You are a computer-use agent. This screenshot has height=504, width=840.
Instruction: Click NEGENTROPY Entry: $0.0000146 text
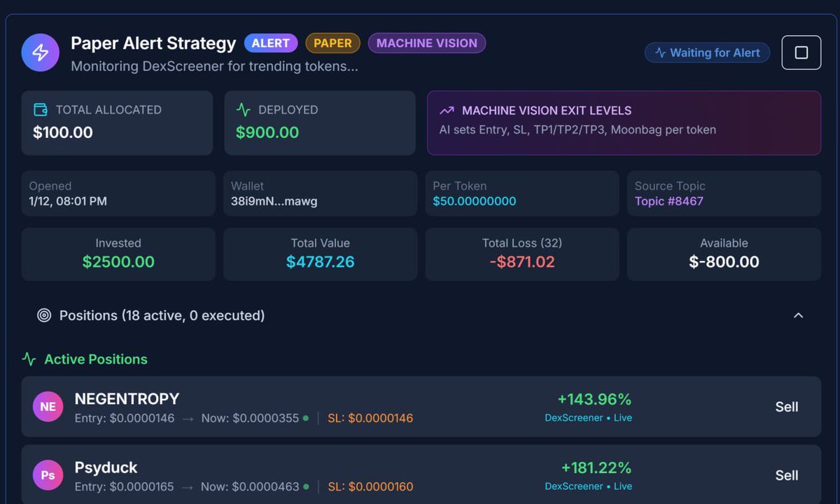point(124,418)
